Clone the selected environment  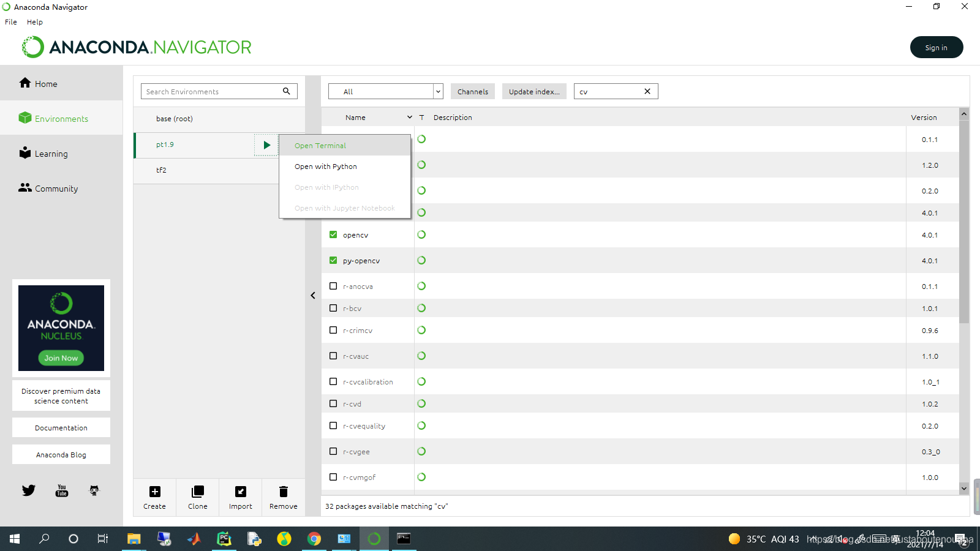[x=197, y=497]
